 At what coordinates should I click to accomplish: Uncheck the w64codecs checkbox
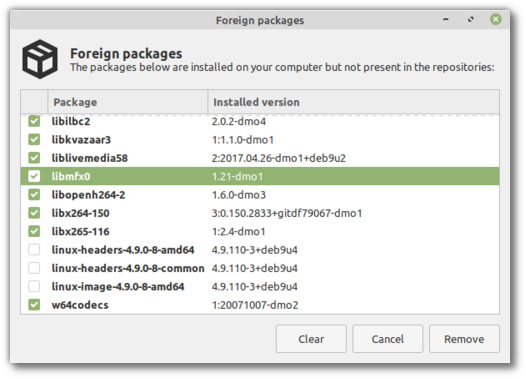click(x=34, y=305)
